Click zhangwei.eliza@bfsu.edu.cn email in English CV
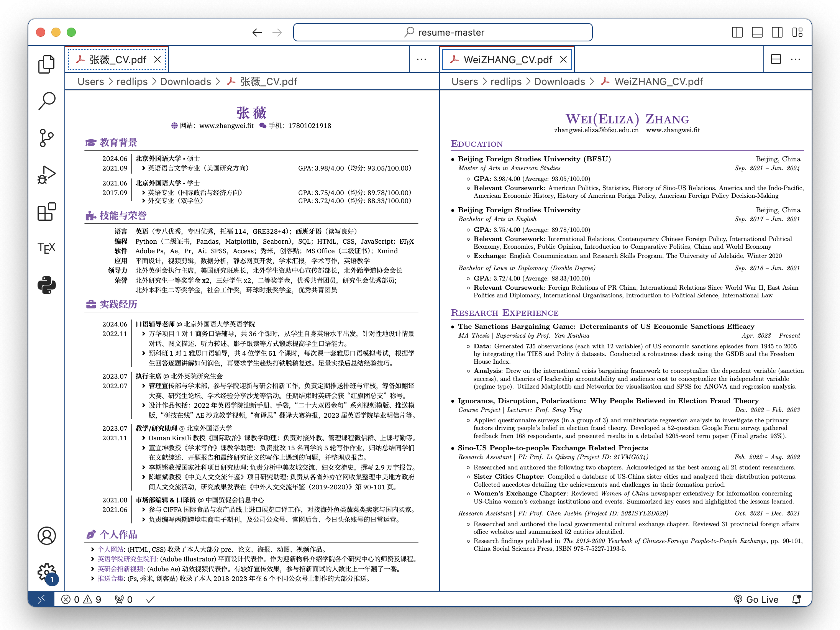The width and height of the screenshot is (840, 630). pos(596,130)
